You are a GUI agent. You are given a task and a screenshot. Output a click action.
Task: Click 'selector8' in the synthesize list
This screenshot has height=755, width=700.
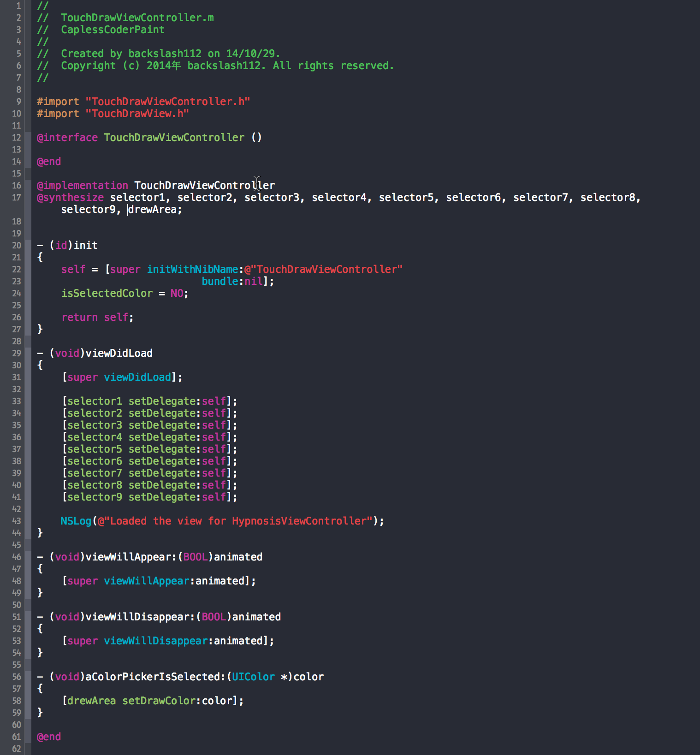pos(608,197)
